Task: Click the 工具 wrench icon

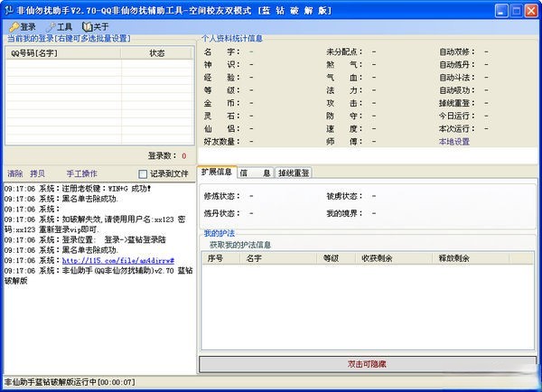Action: tap(51, 27)
